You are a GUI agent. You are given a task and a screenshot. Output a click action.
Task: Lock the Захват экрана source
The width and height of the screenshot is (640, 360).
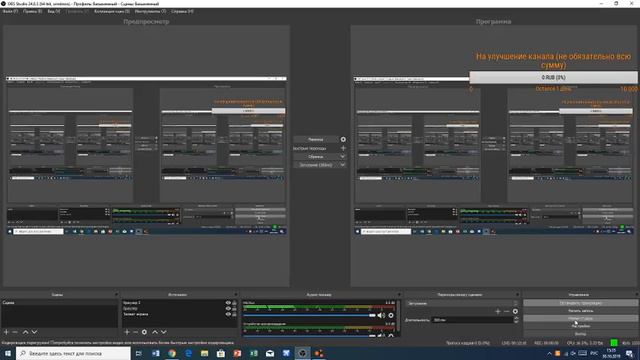click(234, 314)
